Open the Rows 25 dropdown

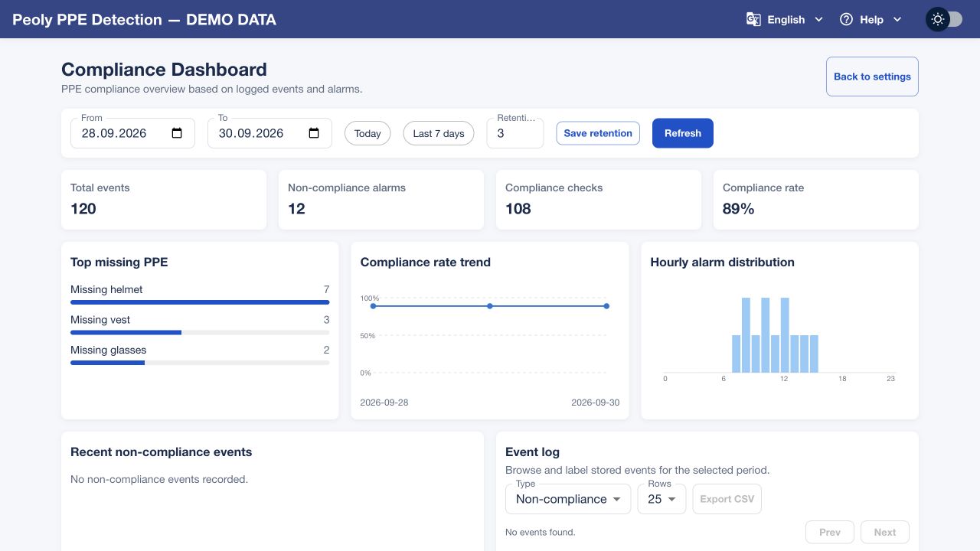661,499
